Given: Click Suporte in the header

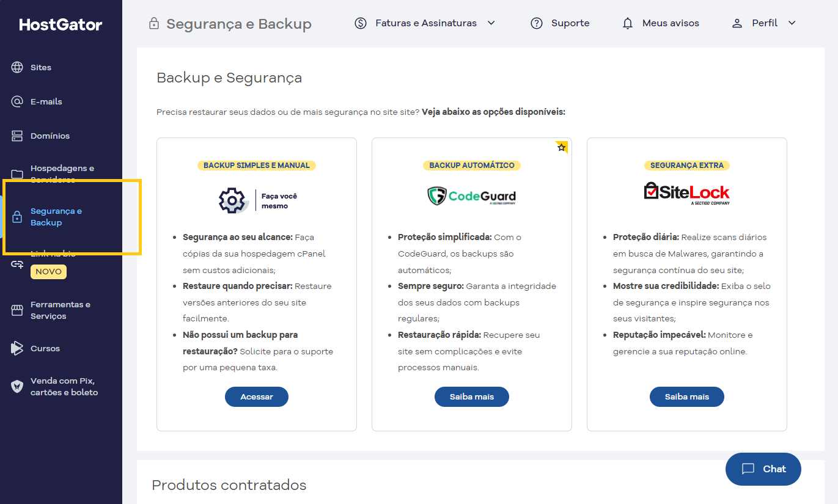Looking at the screenshot, I should 570,23.
